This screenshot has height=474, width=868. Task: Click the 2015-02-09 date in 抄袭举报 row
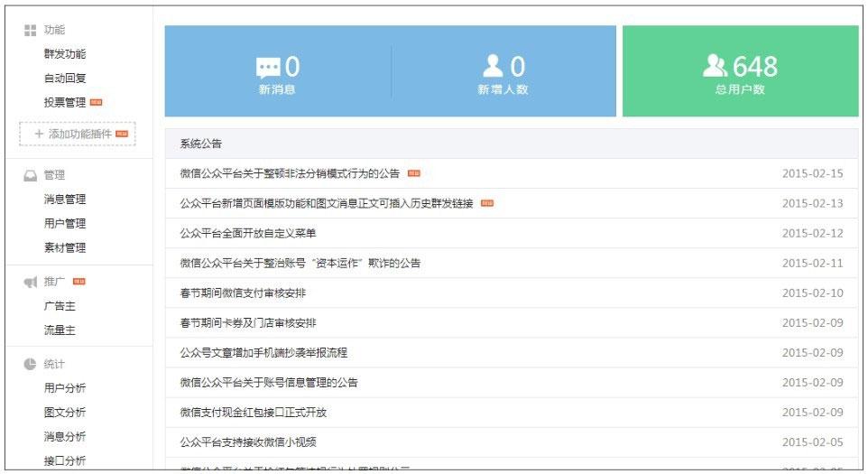coord(813,353)
